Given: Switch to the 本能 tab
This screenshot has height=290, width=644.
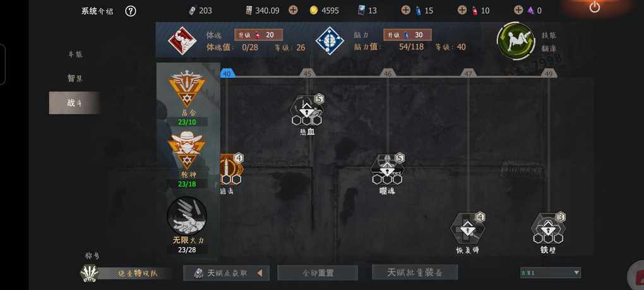Looking at the screenshot, I should (x=75, y=54).
